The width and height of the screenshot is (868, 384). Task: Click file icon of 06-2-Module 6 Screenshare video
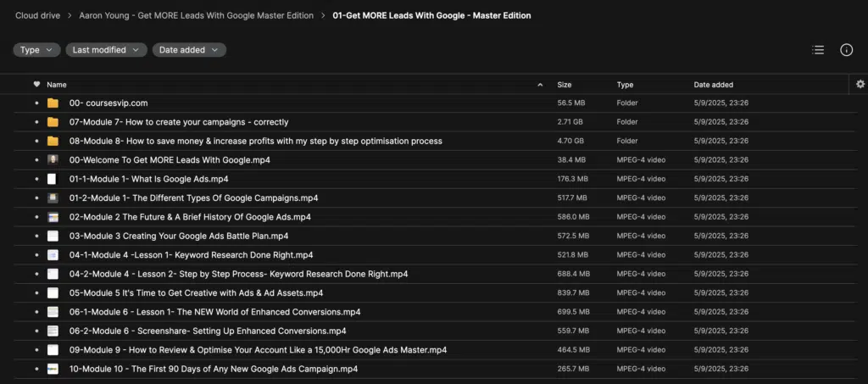[53, 331]
